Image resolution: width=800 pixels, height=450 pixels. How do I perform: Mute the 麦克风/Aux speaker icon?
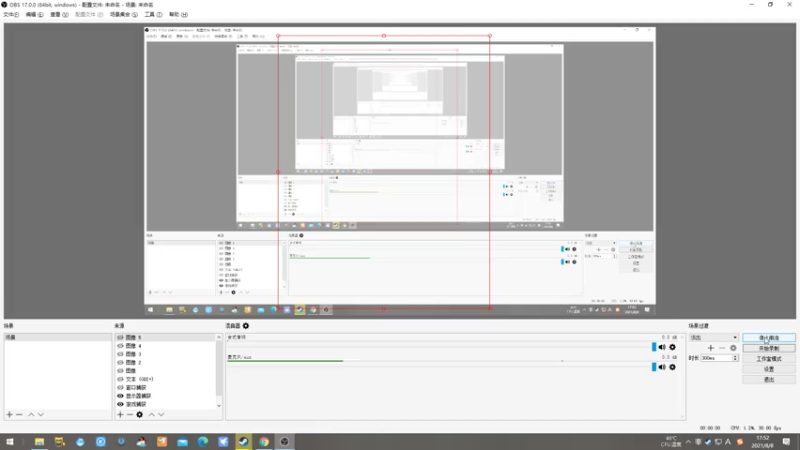click(x=662, y=367)
